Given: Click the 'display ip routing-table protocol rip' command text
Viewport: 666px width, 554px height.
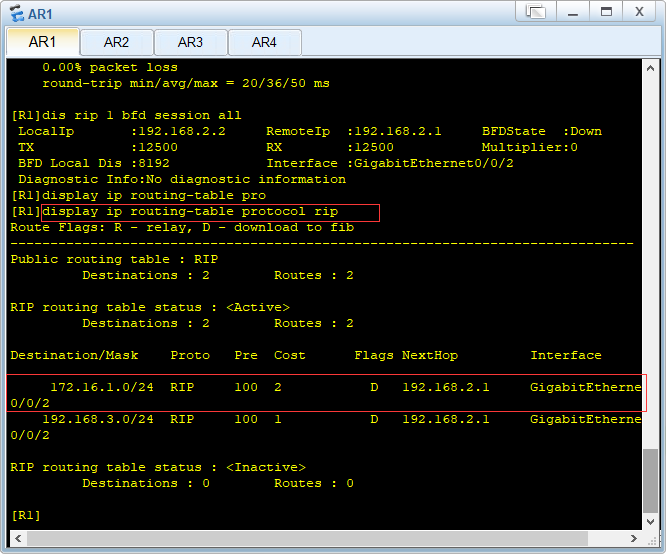Looking at the screenshot, I should coord(190,212).
